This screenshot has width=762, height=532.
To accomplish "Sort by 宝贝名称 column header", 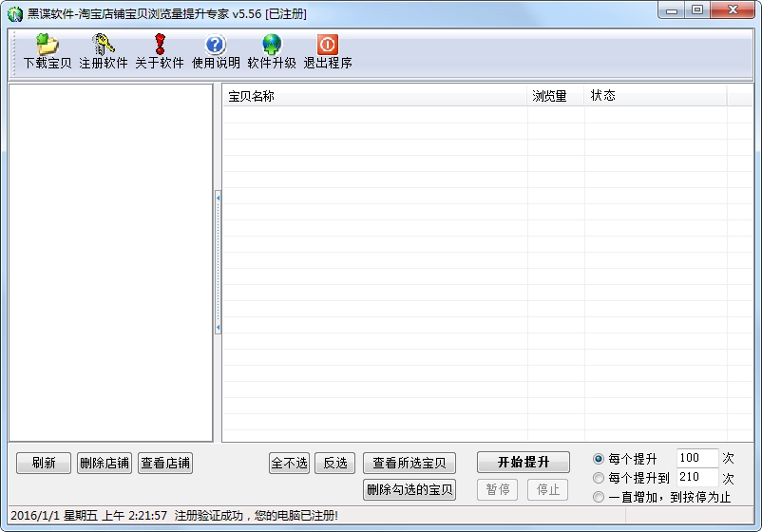I will [x=374, y=96].
